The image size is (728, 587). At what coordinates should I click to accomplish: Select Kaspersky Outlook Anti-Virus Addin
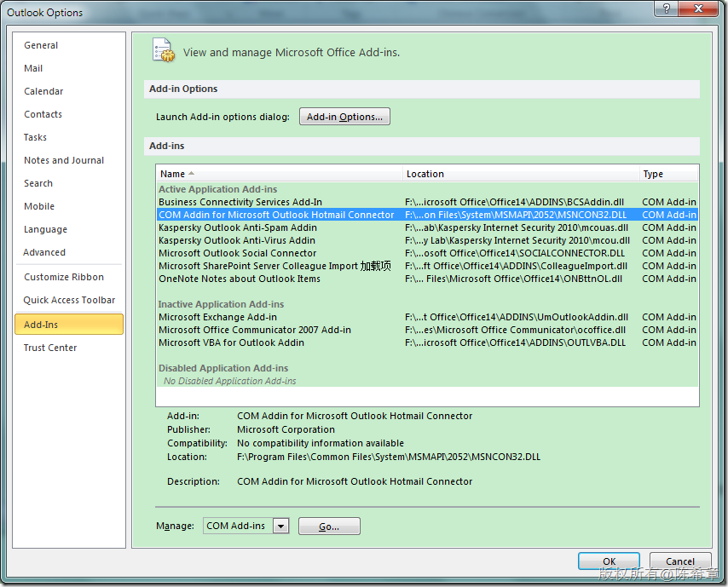pos(427,240)
